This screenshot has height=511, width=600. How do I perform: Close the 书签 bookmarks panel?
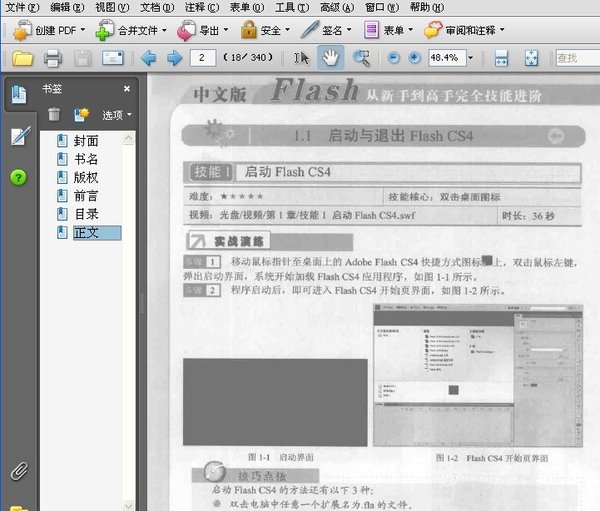[127, 88]
